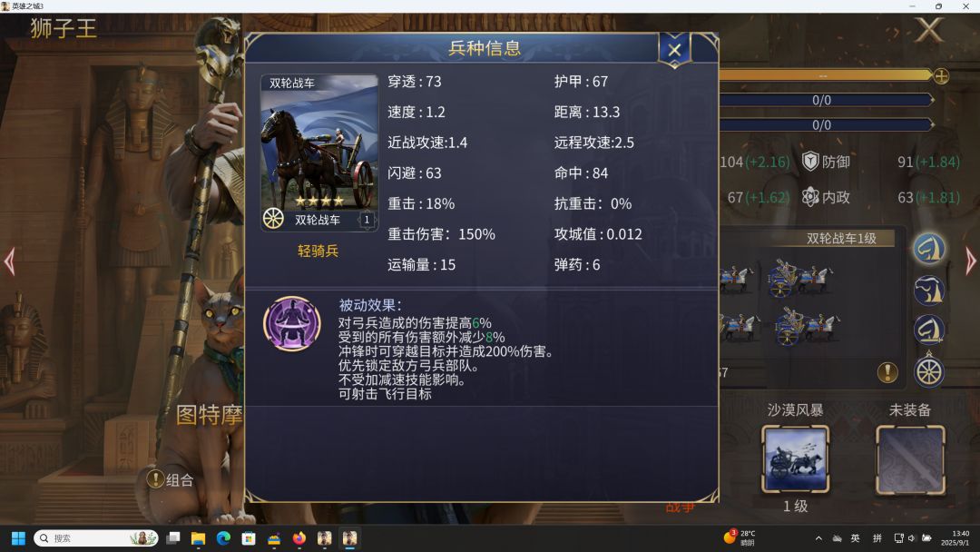Click the 运输量:15 stat

421,265
